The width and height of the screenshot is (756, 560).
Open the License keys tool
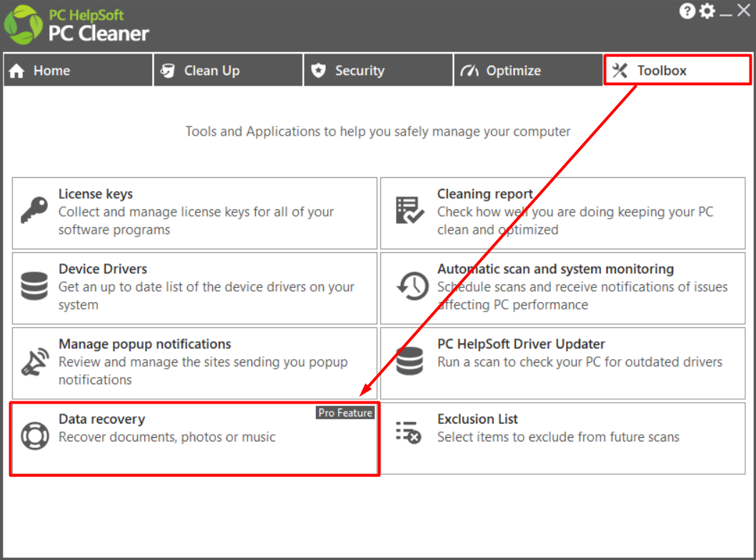click(x=195, y=213)
